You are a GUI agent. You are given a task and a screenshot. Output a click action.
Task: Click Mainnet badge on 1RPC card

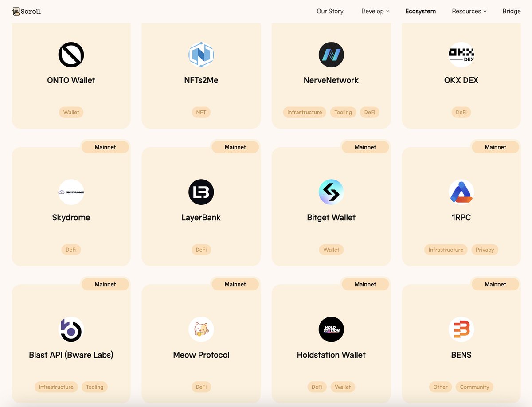click(x=495, y=147)
